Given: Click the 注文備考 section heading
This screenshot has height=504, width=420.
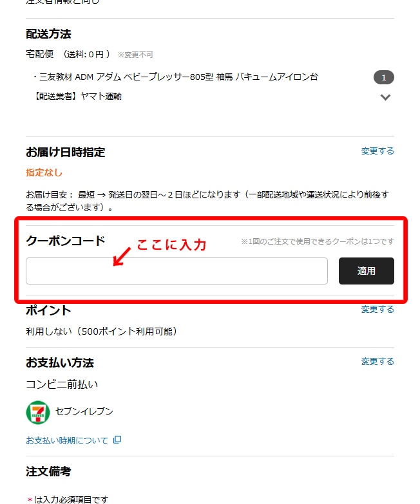Looking at the screenshot, I should (x=48, y=472).
